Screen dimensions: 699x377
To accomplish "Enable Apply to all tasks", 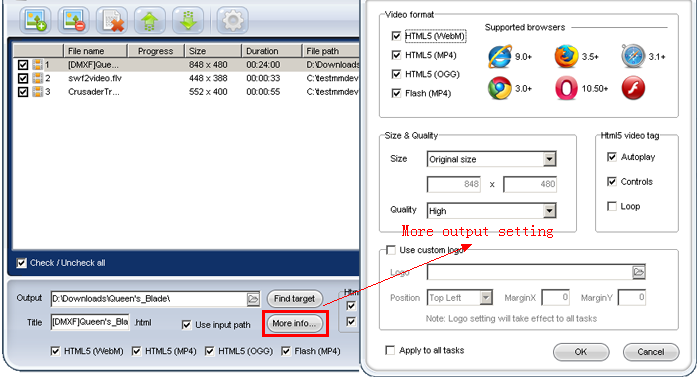I will click(390, 350).
